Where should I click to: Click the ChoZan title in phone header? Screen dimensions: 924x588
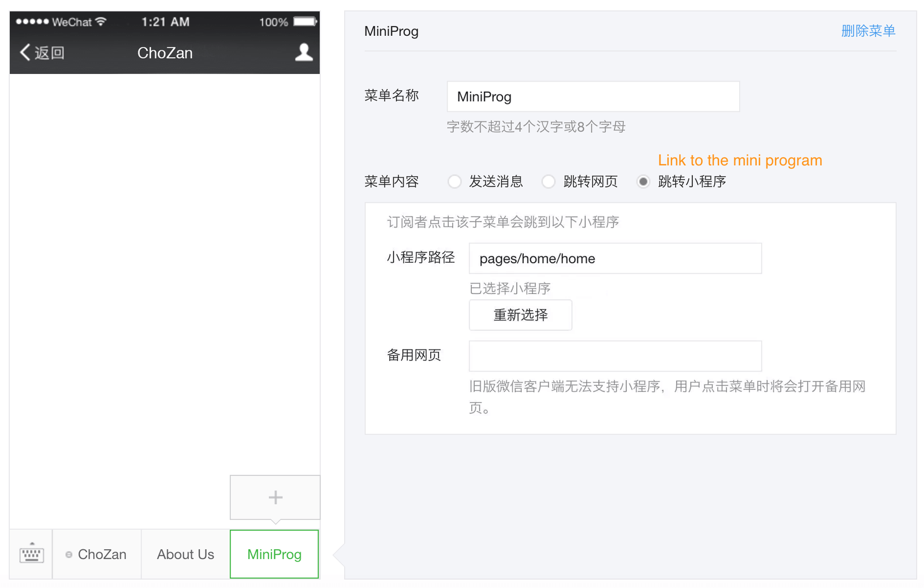point(165,53)
